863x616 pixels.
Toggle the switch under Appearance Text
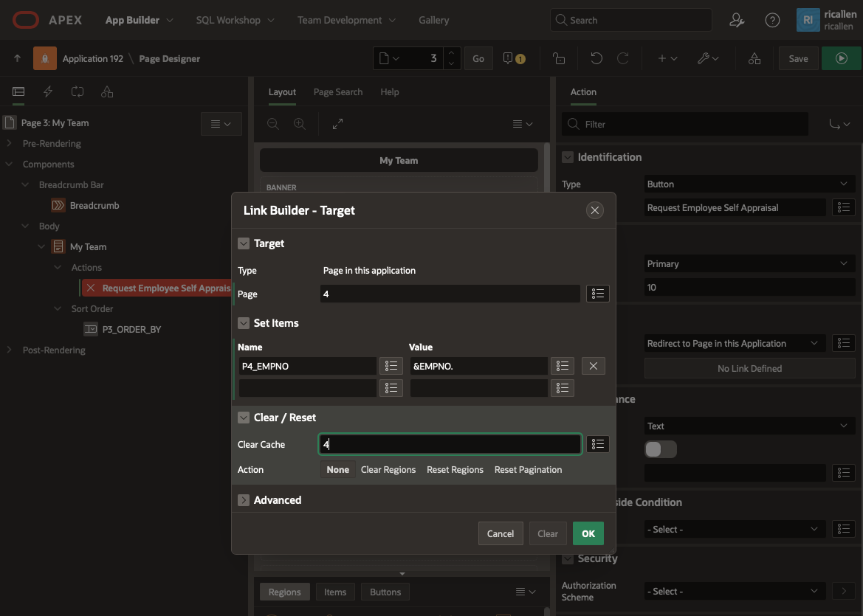click(x=660, y=449)
